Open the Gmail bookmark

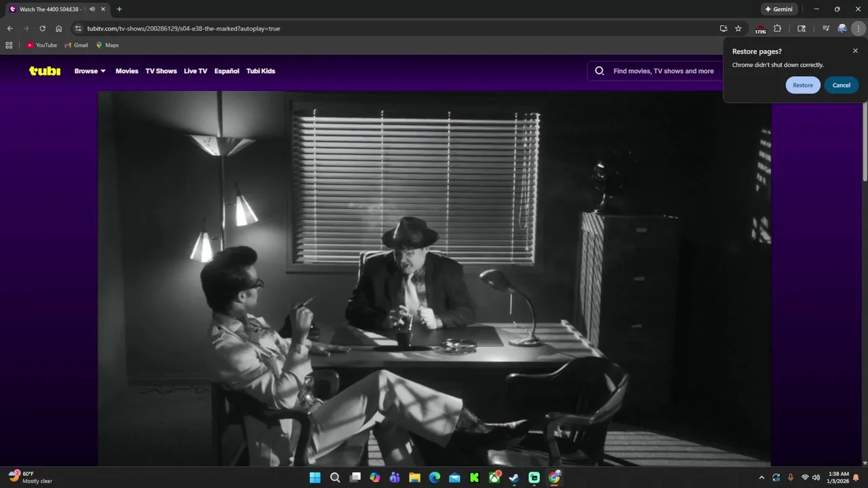tap(77, 45)
